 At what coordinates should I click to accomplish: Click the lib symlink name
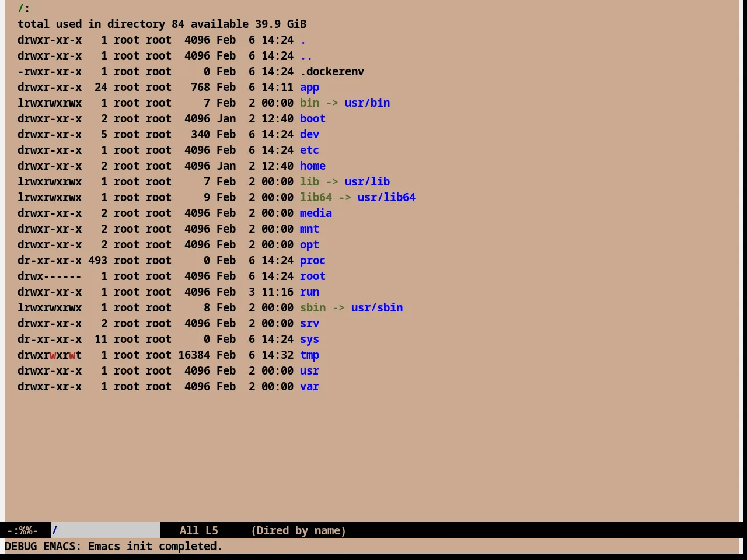(x=309, y=182)
